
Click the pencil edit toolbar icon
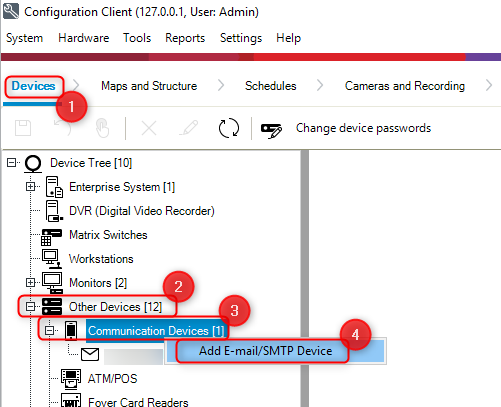189,128
